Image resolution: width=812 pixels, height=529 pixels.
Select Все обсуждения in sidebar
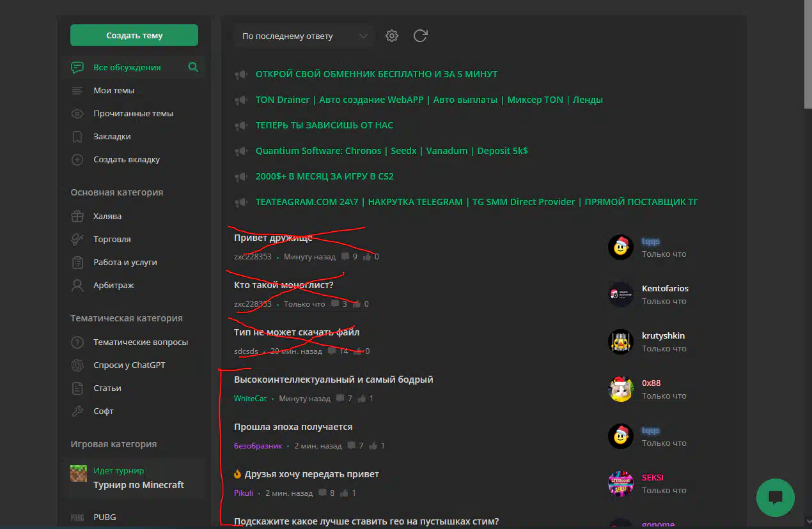(x=127, y=67)
